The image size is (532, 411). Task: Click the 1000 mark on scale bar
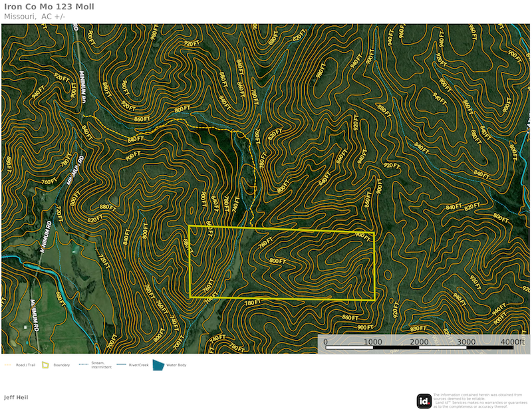pos(372,342)
